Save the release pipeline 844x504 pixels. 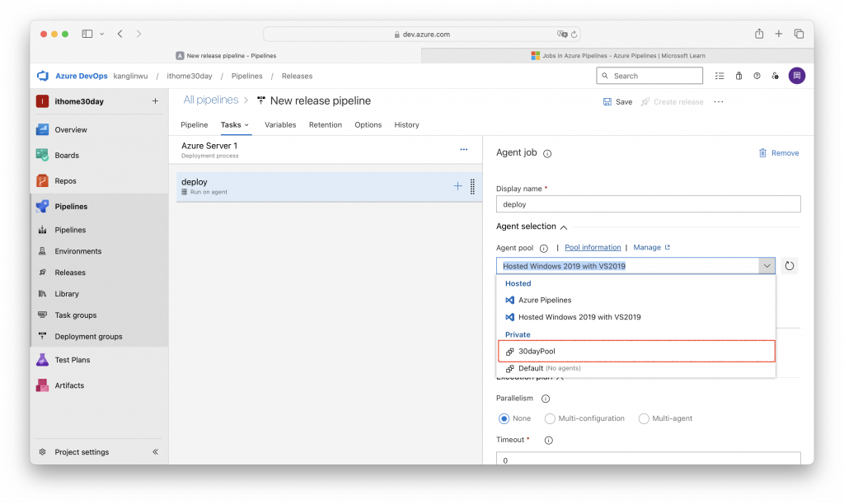pos(617,101)
